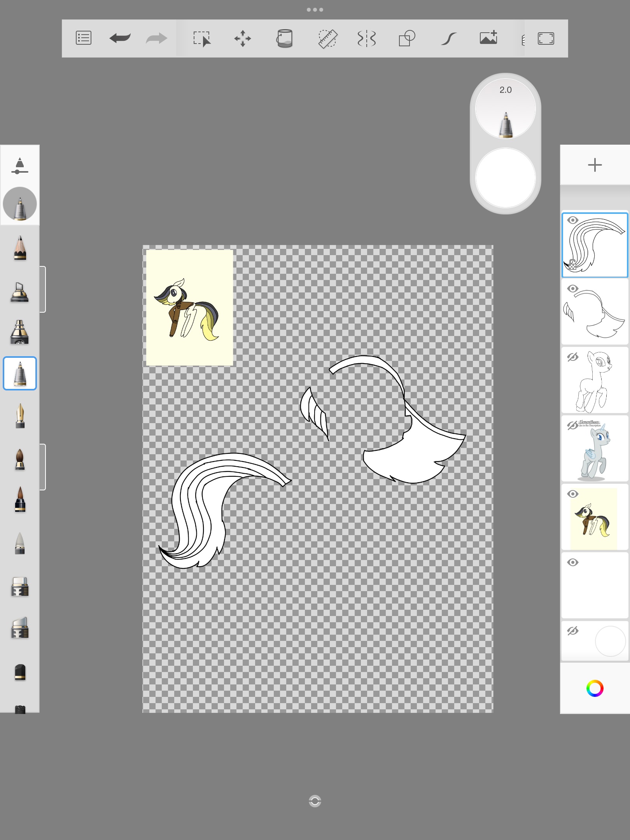The height and width of the screenshot is (840, 630).
Task: Tap the current brush gray circle
Action: coord(20,204)
